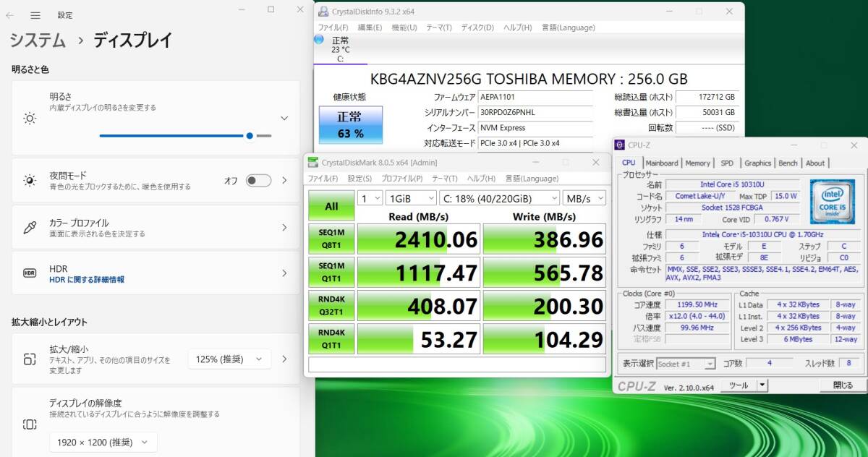Click the display resolution icon
The image size is (868, 457).
[30, 424]
